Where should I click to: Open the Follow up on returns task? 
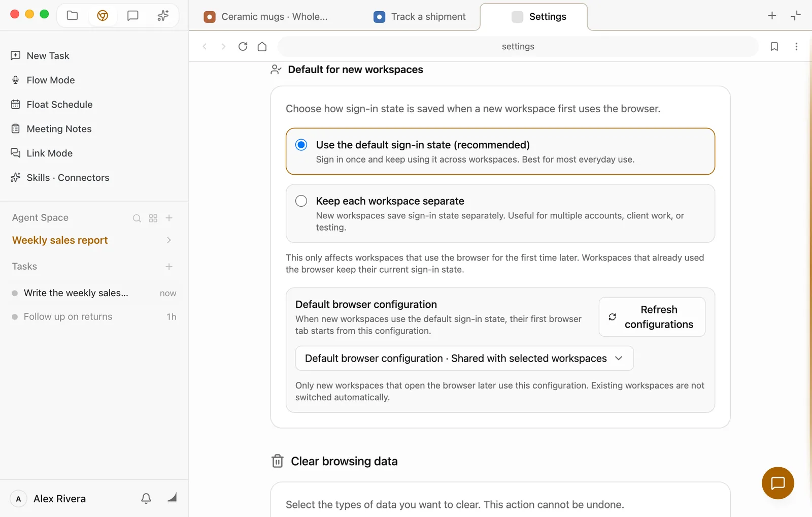point(94,317)
